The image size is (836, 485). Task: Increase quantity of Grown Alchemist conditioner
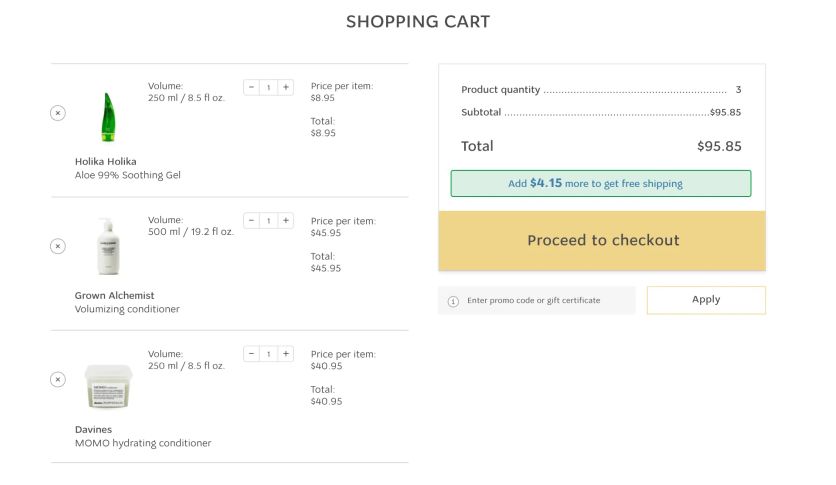(286, 220)
